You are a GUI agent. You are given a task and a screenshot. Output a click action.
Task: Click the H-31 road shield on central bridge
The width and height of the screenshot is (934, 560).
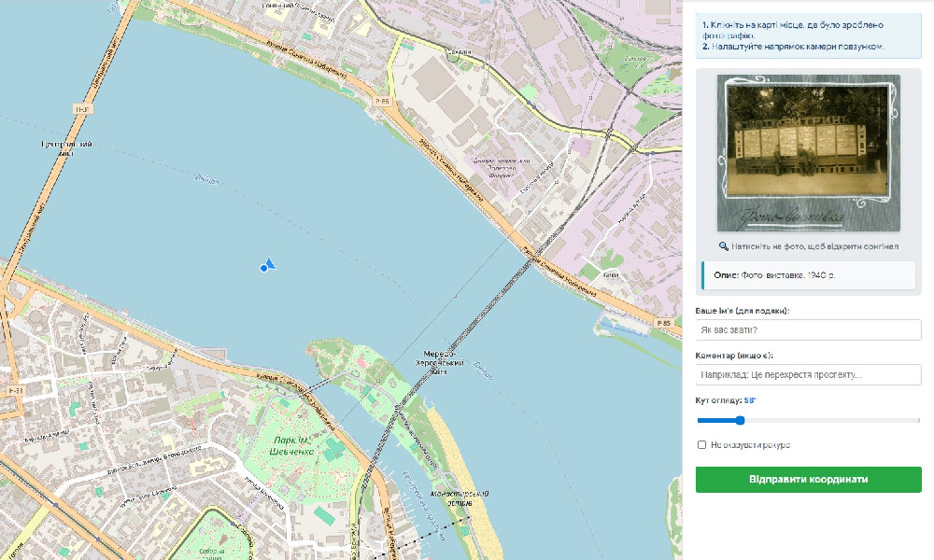click(x=81, y=109)
